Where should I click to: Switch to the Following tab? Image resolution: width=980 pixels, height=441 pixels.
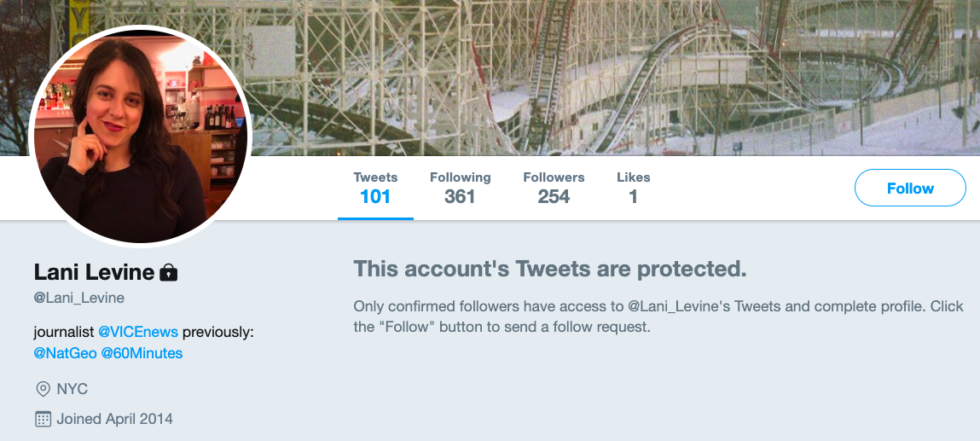coord(460,188)
